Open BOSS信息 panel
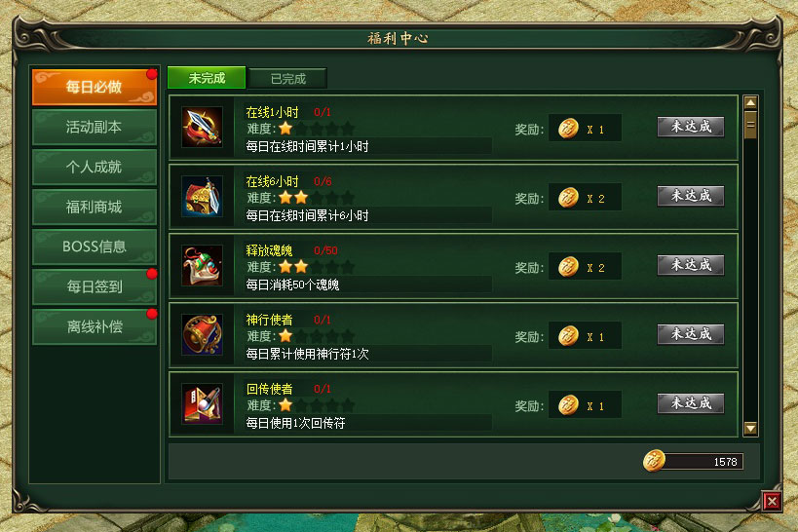This screenshot has width=798, height=532. coord(95,247)
